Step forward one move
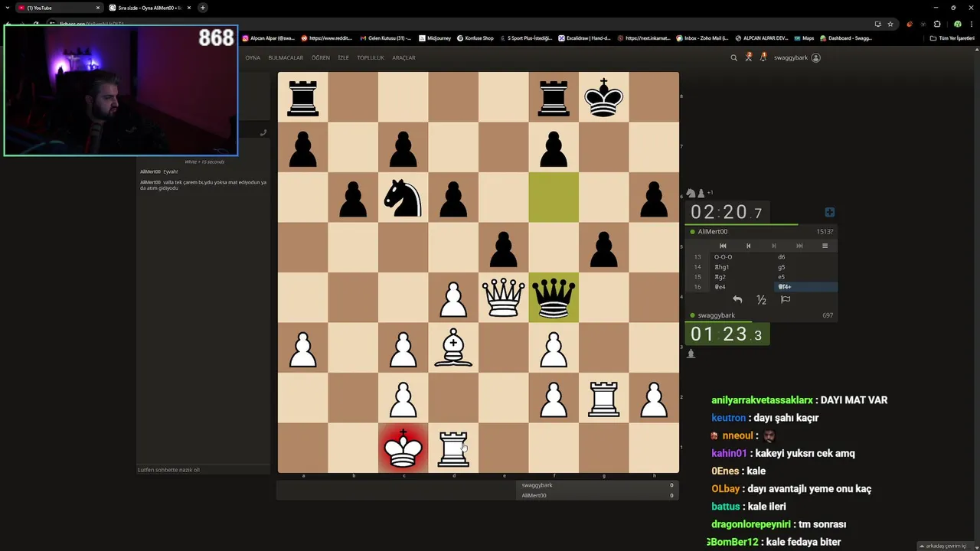 tap(773, 246)
